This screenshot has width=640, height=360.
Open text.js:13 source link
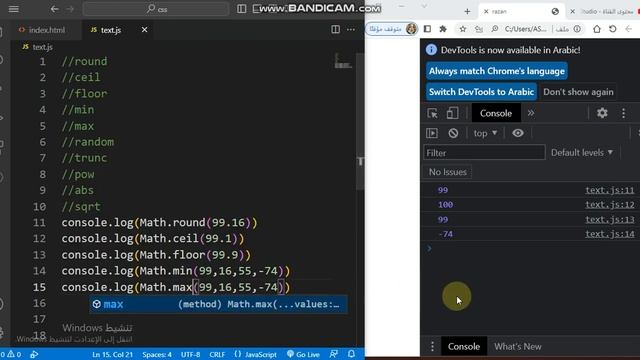[x=610, y=220]
